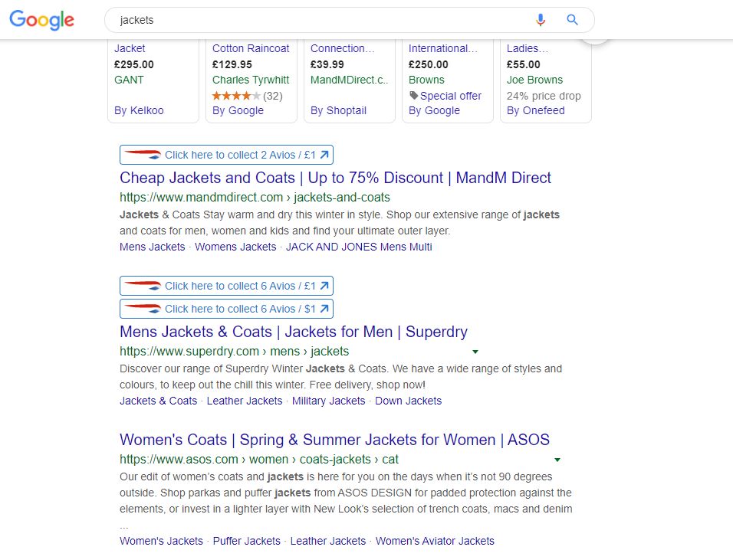733x560 pixels.
Task: Click the Joe Browns merchant name
Action: 534,80
